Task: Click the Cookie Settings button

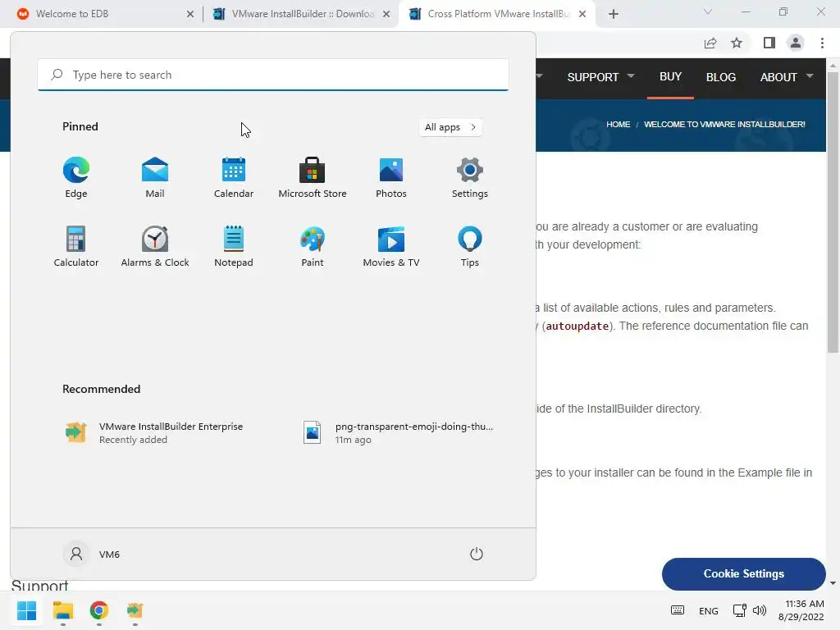Action: 743,573
